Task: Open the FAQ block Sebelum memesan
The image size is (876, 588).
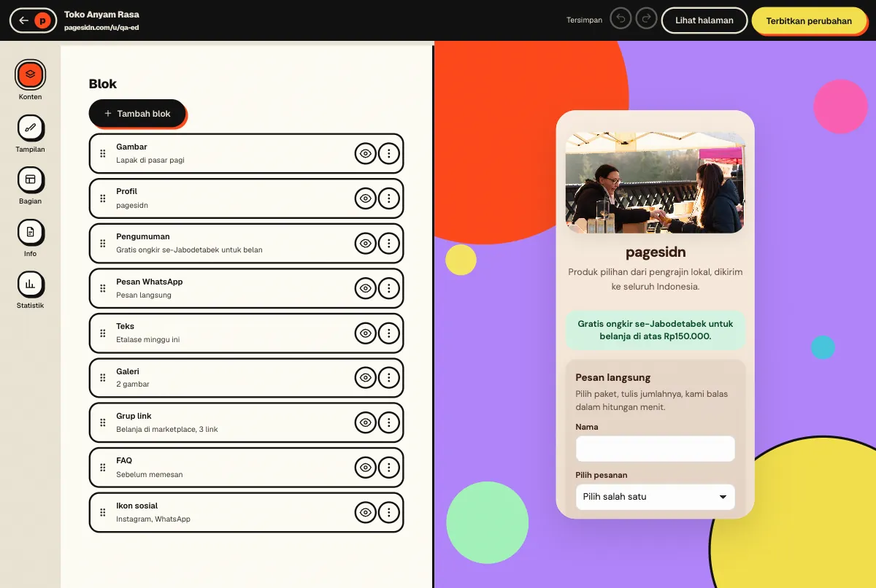Action: click(246, 468)
